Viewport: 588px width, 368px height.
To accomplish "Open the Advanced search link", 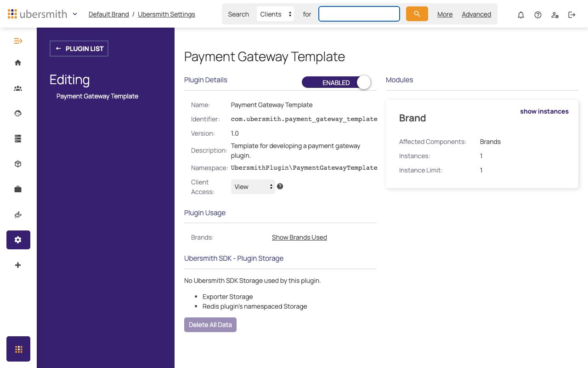I will [x=476, y=14].
